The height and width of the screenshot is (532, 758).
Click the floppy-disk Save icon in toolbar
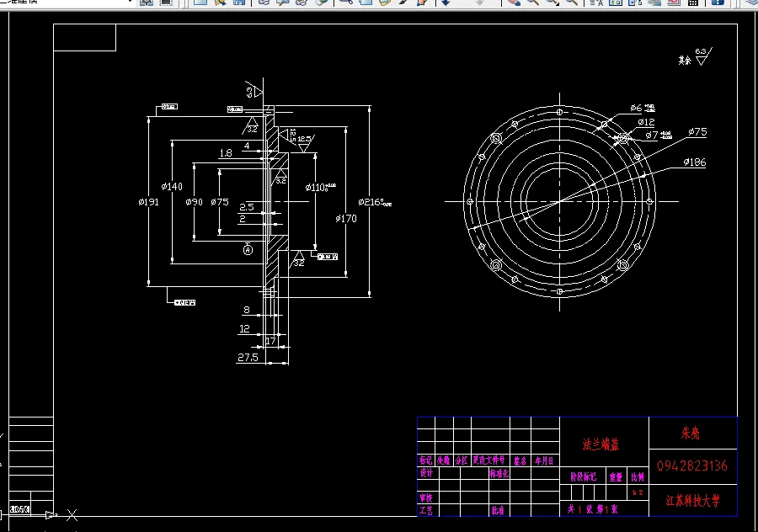point(239,3)
